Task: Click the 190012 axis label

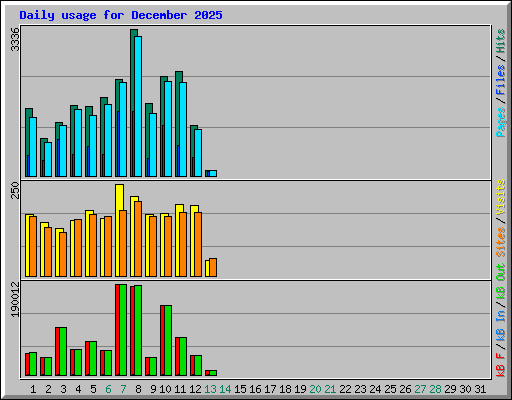Action: [x=15, y=299]
